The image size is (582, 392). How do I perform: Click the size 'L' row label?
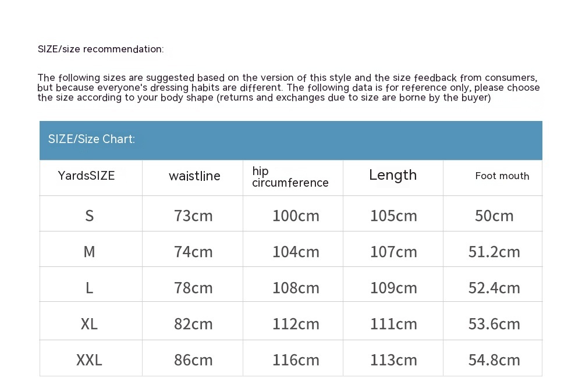tap(89, 288)
